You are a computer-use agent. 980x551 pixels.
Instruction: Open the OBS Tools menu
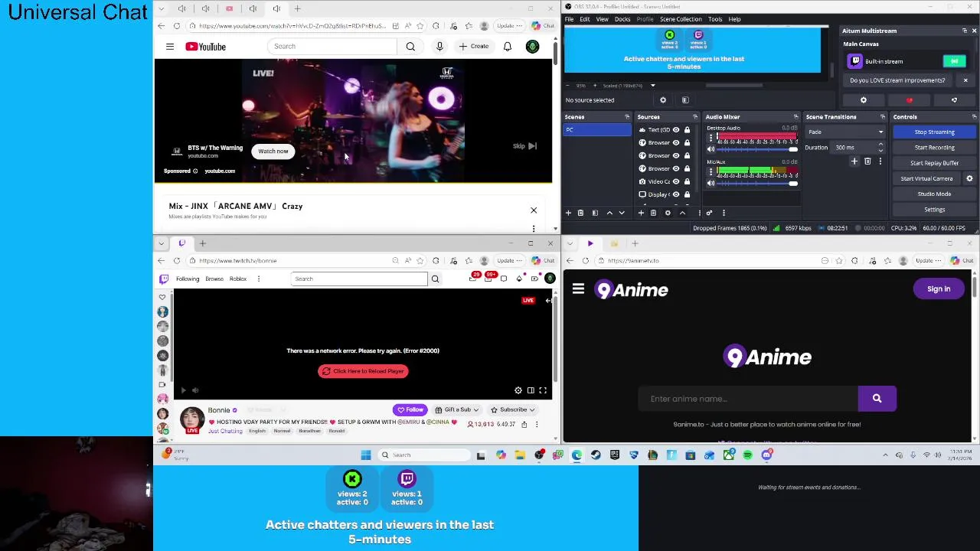(715, 19)
